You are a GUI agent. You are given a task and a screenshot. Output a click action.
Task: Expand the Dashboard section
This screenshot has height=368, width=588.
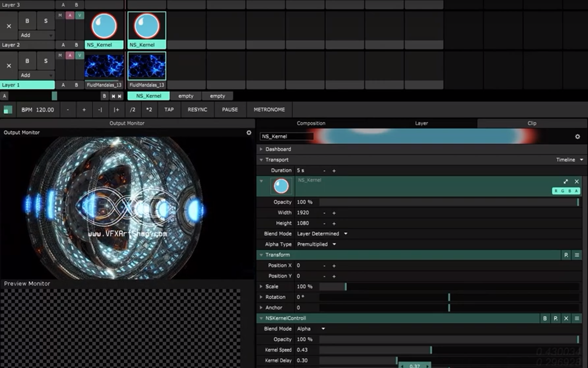(261, 149)
